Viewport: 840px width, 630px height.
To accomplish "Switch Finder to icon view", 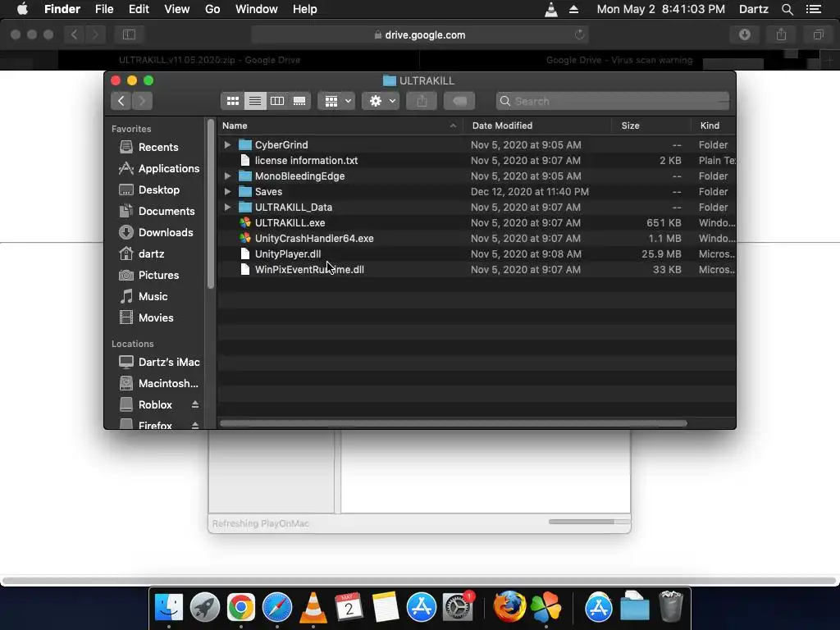I will coord(232,101).
